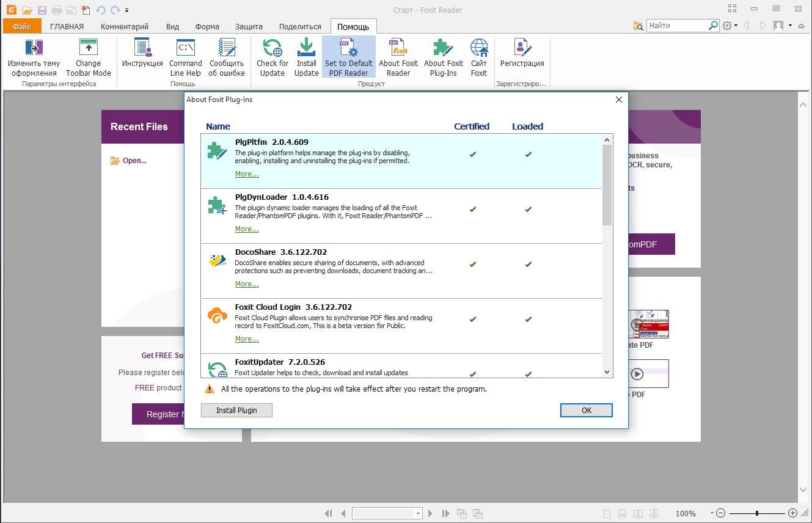Select the PlgPltfm plug-in icon
Screen dimensions: 812x523
(217, 151)
